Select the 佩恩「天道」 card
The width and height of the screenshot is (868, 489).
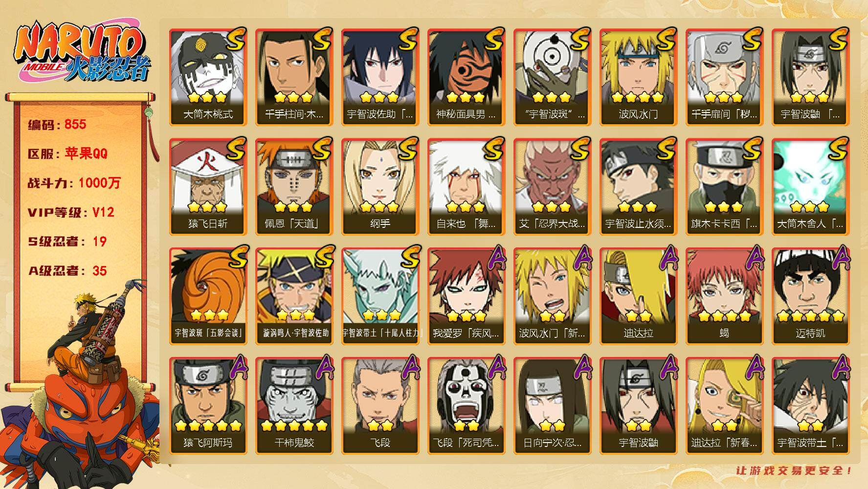[294, 187]
